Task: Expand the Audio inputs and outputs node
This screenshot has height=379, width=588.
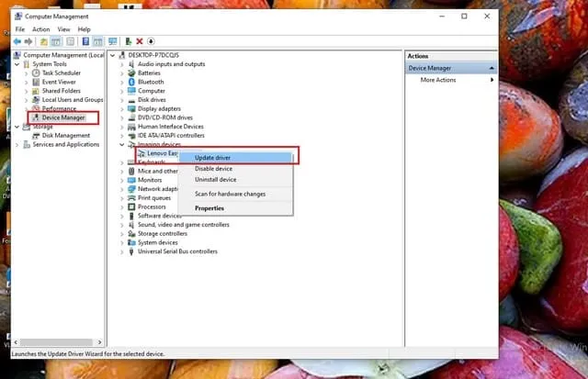Action: (x=122, y=64)
